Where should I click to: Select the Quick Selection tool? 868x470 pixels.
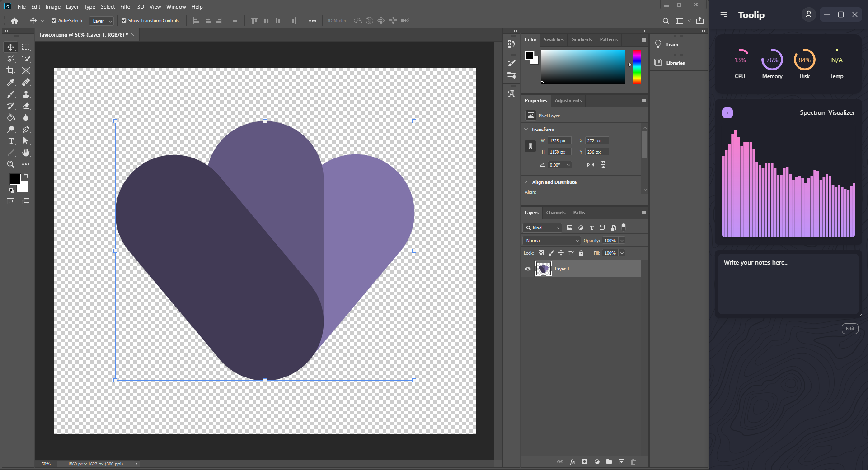tap(26, 59)
